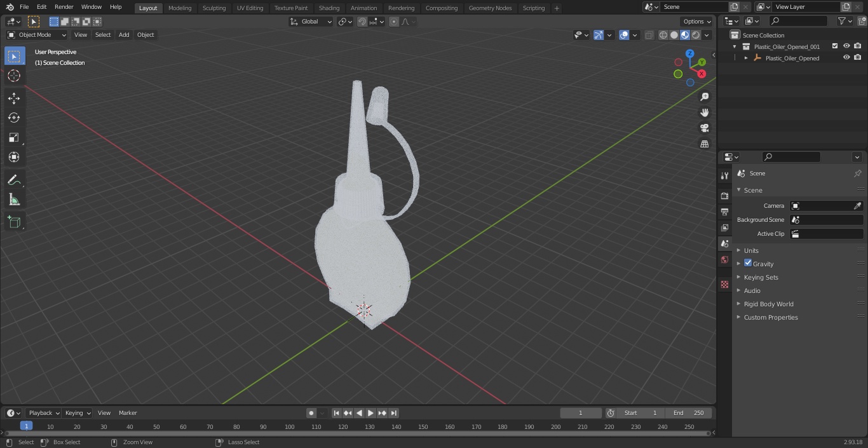Activate the Select Box tool in the left toolbar
This screenshot has width=868, height=448.
(14, 56)
